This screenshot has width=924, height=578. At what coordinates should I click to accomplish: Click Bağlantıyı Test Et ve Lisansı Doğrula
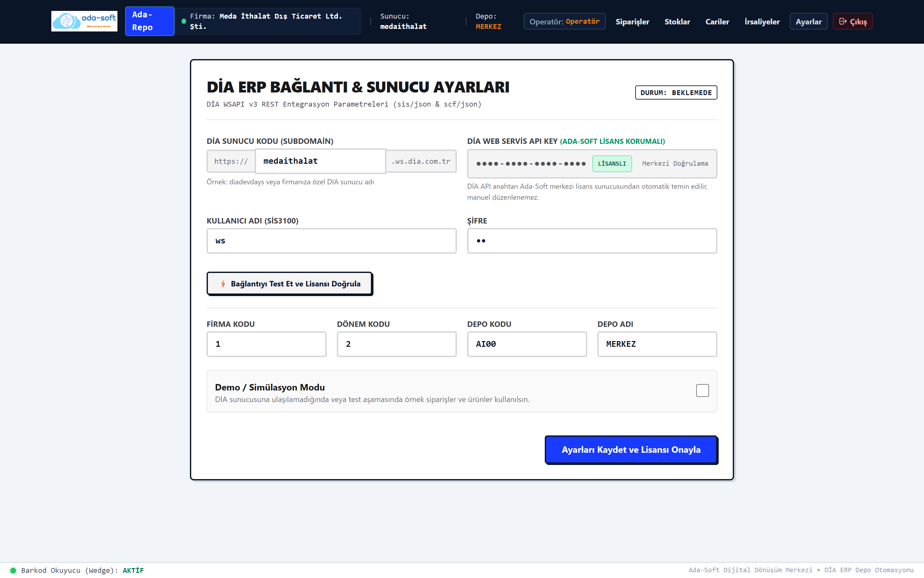click(290, 284)
